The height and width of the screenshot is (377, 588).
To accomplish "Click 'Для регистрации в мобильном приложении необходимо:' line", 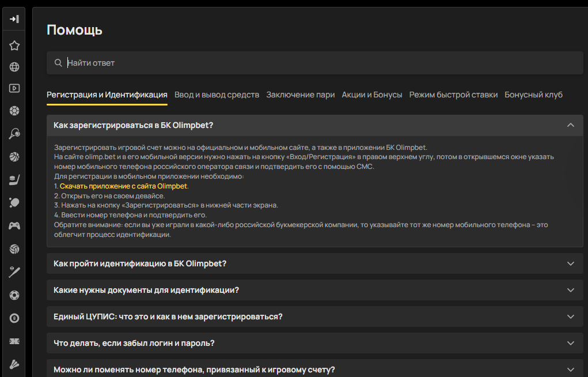I will coord(149,176).
